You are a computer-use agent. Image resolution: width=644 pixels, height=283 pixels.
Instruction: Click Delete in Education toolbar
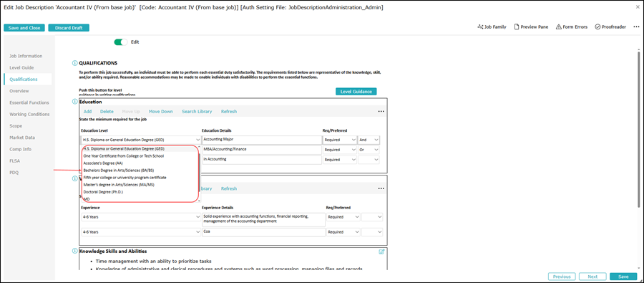pos(107,112)
